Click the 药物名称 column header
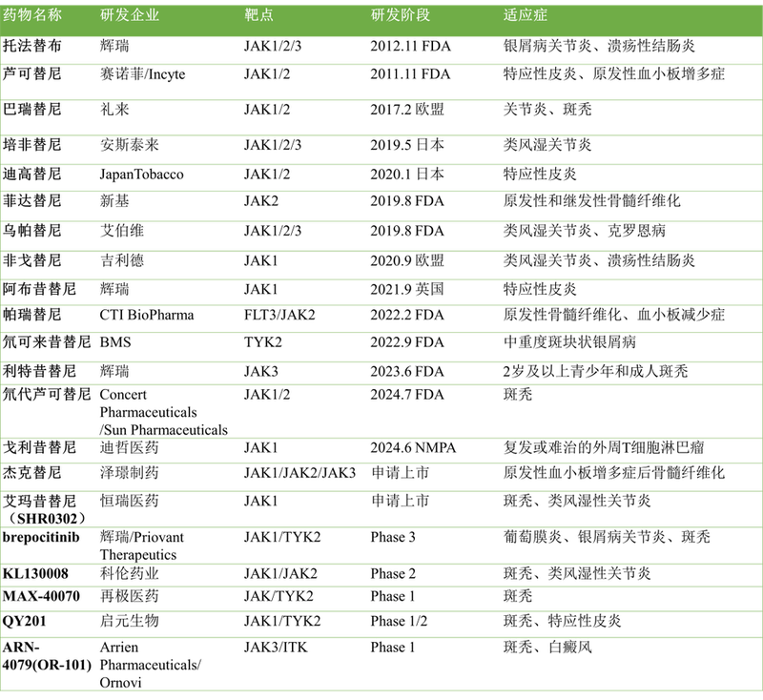Viewport: 763px width, 700px height. pyautogui.click(x=32, y=16)
